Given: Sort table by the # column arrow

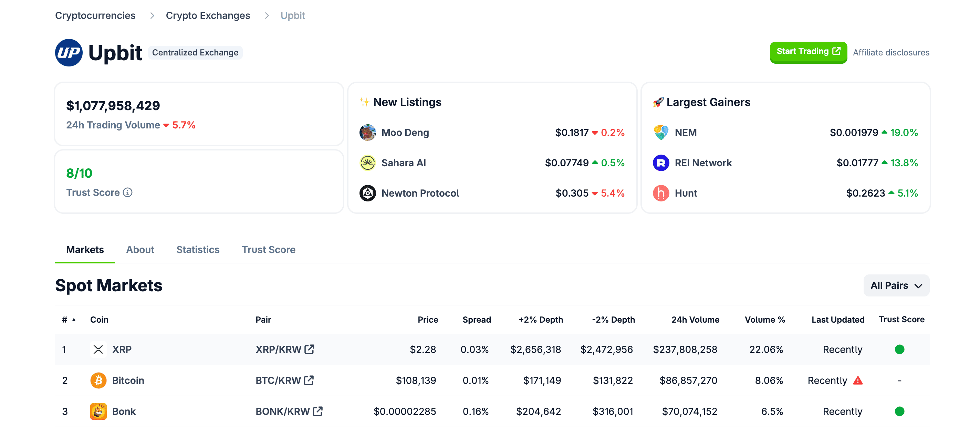Looking at the screenshot, I should point(74,320).
